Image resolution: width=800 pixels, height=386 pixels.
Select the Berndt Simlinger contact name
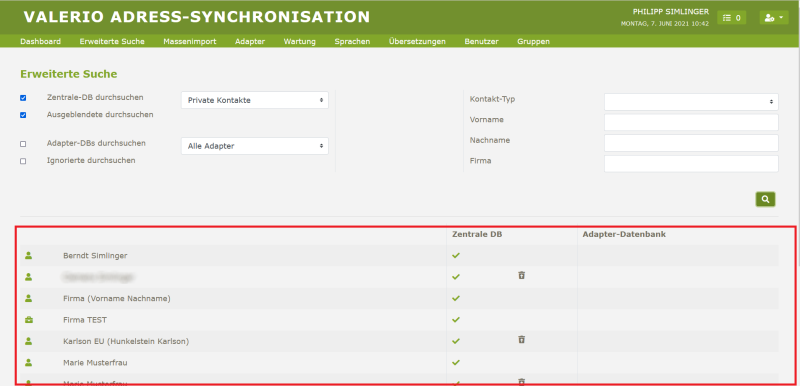[x=95, y=255]
